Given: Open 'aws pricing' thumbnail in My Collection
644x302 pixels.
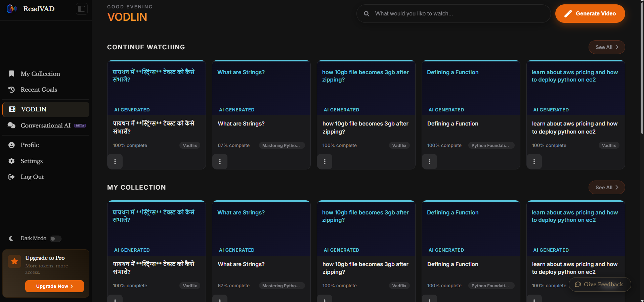Looking at the screenshot, I should coord(576,228).
